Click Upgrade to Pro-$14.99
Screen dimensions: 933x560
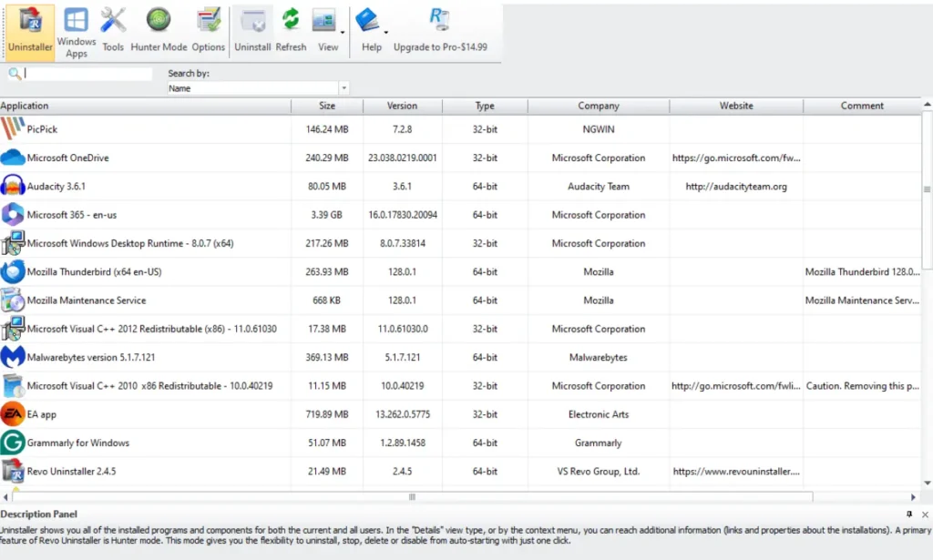coord(440,32)
